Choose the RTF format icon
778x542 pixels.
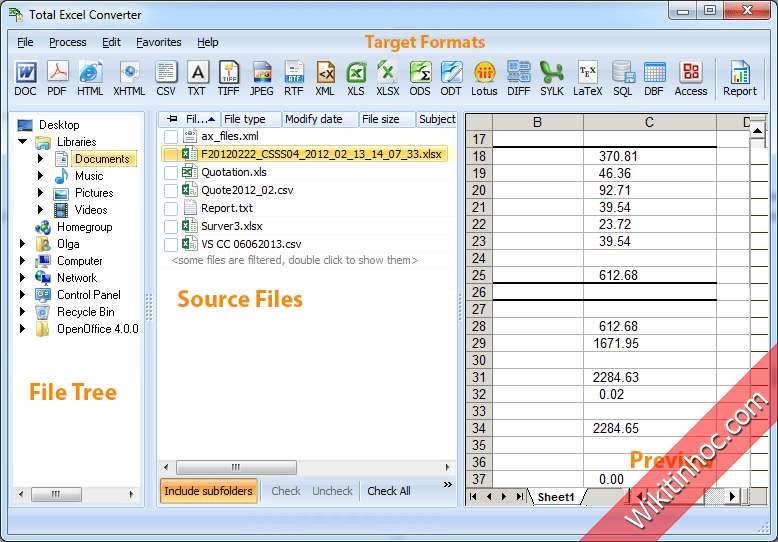294,78
